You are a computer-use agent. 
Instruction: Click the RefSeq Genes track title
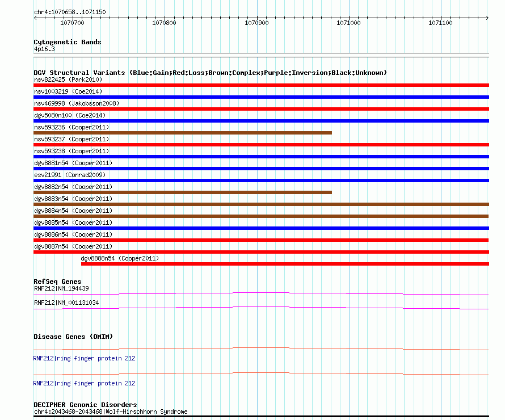click(x=57, y=282)
